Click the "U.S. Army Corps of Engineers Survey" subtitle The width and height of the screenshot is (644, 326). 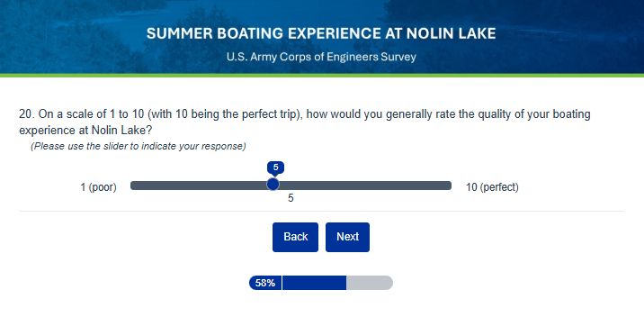[321, 57]
